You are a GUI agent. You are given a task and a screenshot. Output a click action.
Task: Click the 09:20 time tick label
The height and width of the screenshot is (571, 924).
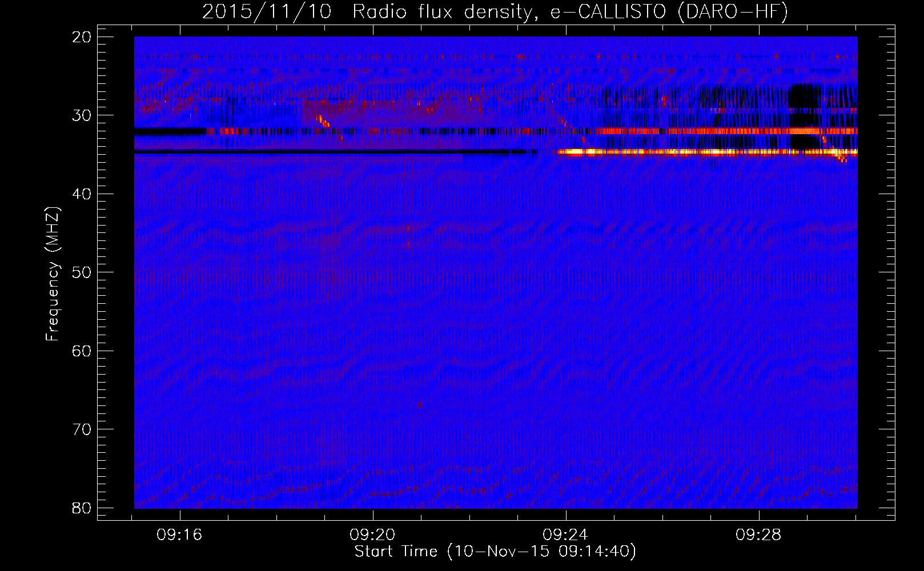(372, 535)
